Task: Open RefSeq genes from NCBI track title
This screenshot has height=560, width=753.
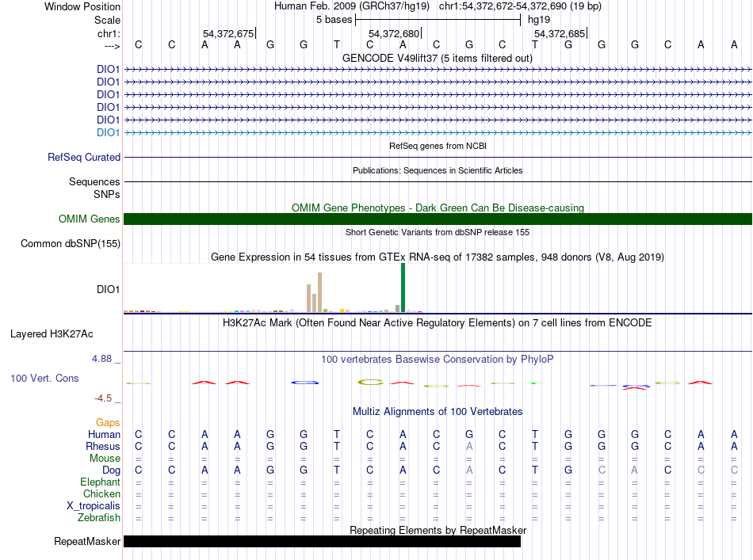Action: tap(438, 146)
